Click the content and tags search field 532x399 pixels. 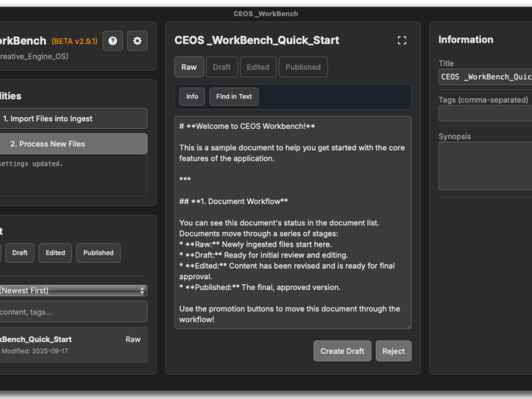pyautogui.click(x=73, y=311)
